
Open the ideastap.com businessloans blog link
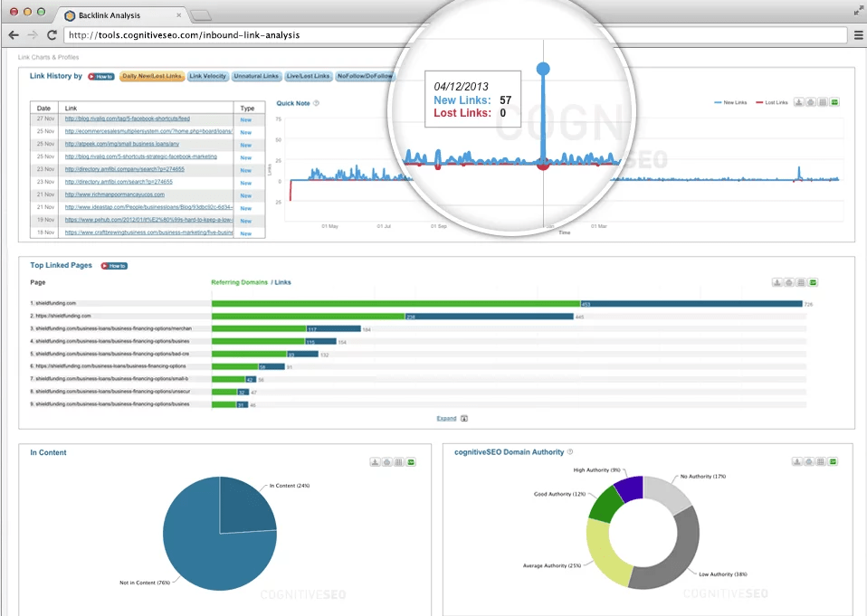click(148, 207)
